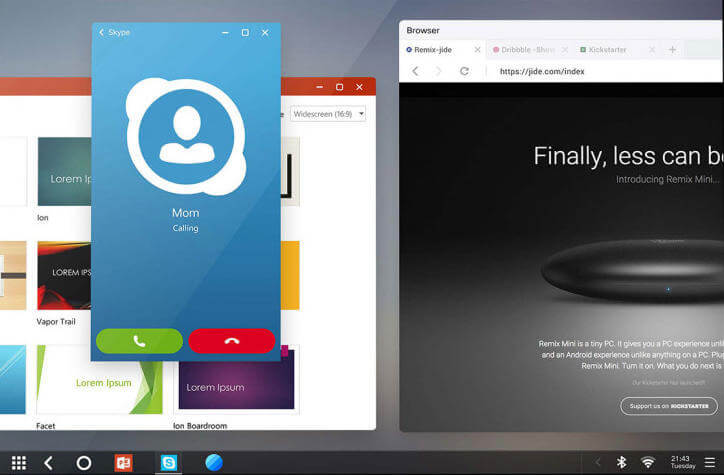Close the Dribbble tab
This screenshot has height=475, width=724.
564,49
